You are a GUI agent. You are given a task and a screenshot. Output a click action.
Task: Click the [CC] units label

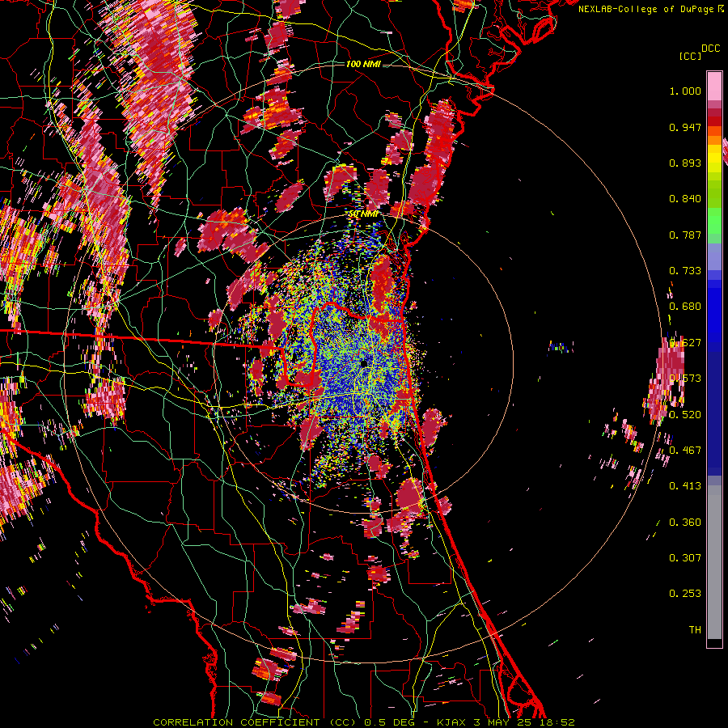point(690,56)
